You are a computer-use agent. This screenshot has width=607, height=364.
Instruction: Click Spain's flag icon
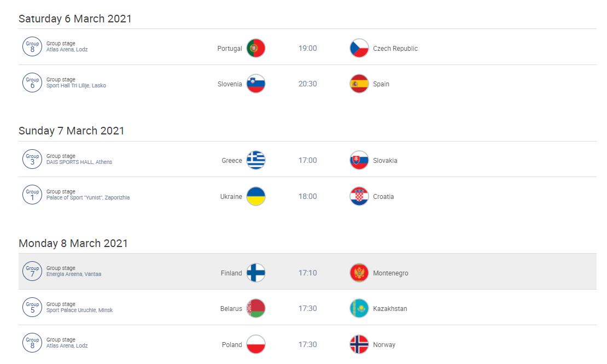pos(359,84)
